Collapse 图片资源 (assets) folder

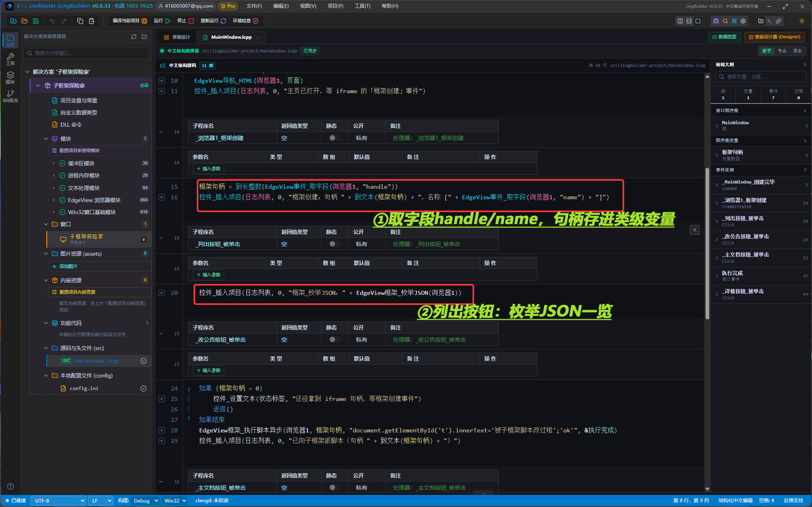tap(46, 254)
